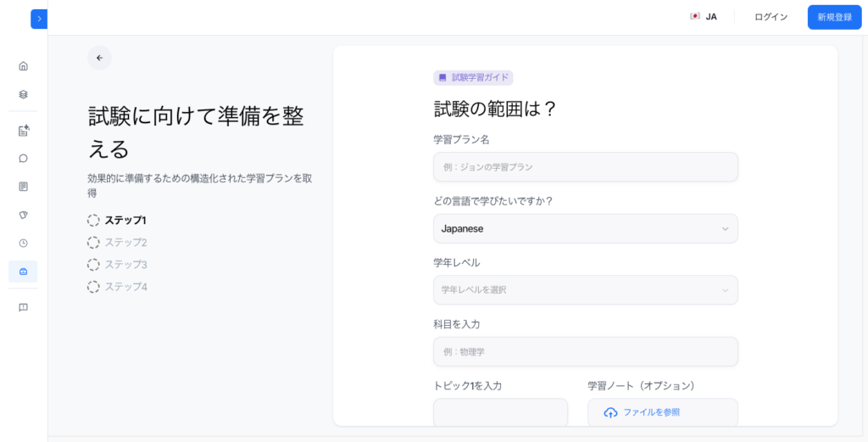The height and width of the screenshot is (442, 868).
Task: Select ステップ2 in the step list
Action: (x=117, y=243)
